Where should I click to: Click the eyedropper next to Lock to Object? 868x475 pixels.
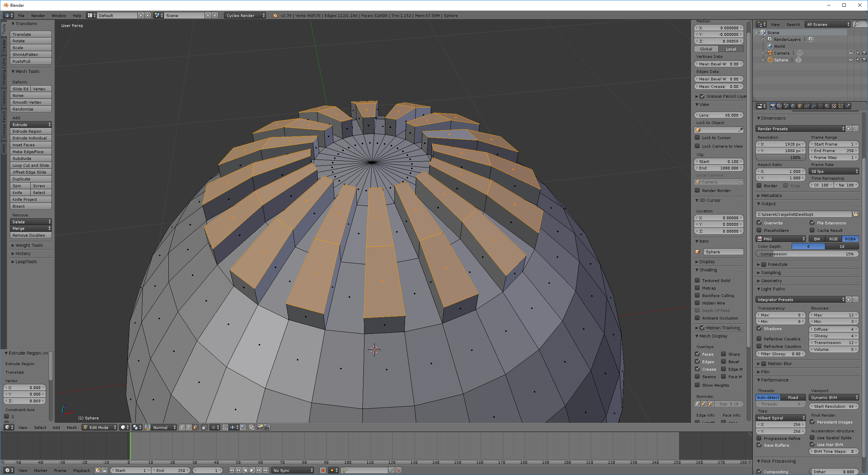point(740,130)
